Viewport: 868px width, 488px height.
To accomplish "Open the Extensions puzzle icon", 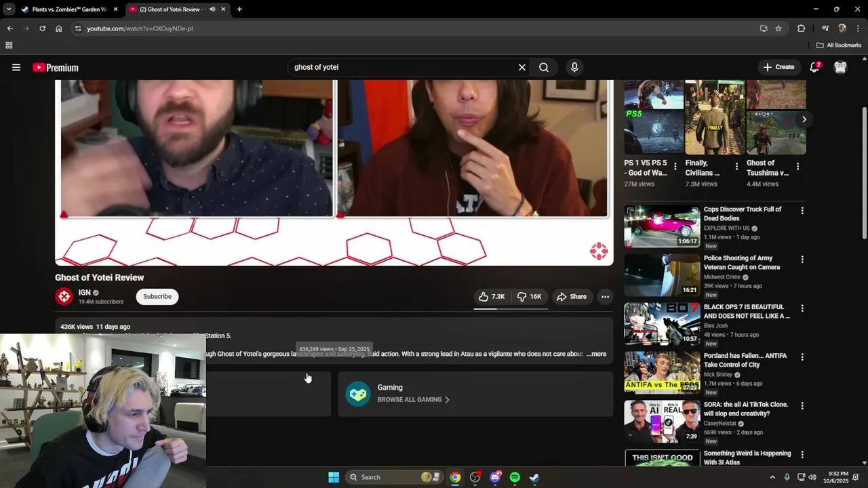I will [801, 28].
